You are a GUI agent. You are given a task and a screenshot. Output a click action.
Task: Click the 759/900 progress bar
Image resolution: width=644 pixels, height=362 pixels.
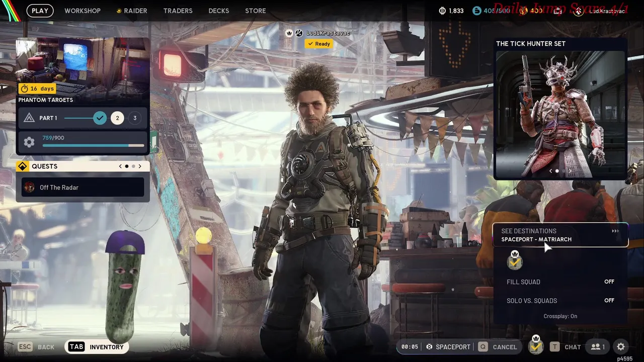(94, 146)
